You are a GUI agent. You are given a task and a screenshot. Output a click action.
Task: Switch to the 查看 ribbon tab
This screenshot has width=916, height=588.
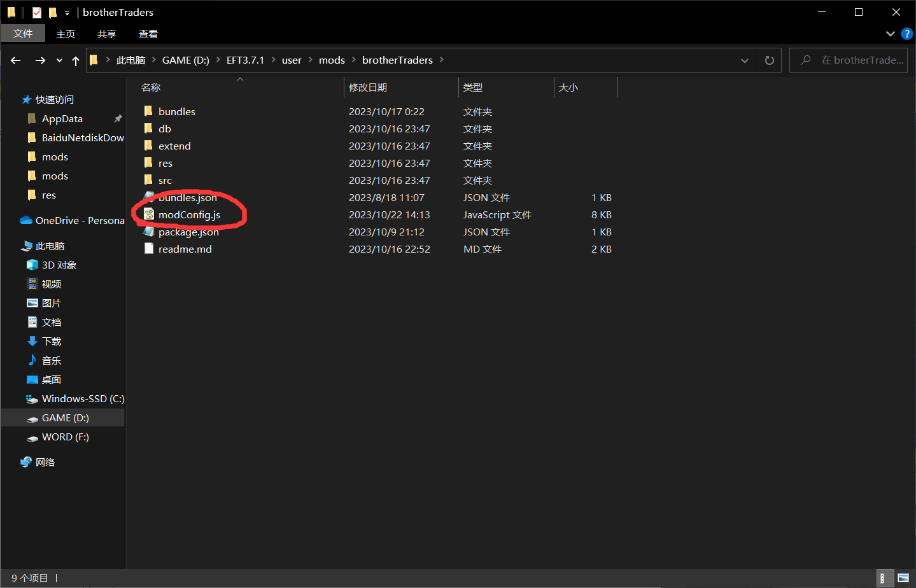[148, 34]
